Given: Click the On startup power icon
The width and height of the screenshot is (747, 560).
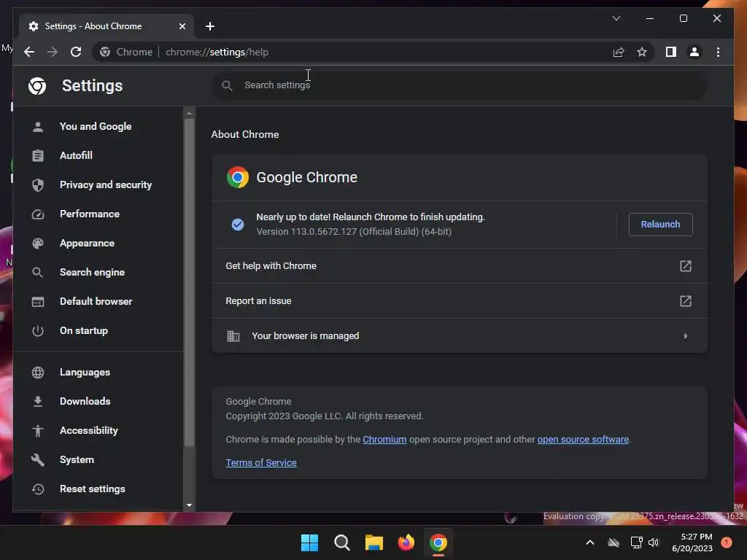Looking at the screenshot, I should pyautogui.click(x=38, y=330).
